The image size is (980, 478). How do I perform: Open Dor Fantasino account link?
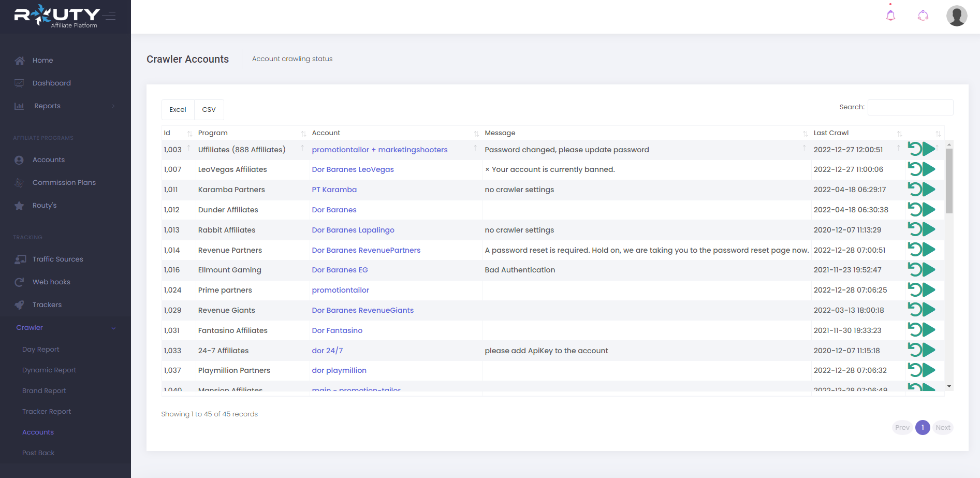pos(337,330)
